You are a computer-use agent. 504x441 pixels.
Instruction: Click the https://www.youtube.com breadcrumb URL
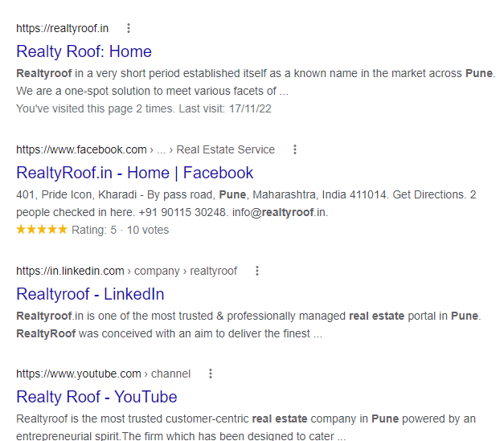[x=79, y=374]
